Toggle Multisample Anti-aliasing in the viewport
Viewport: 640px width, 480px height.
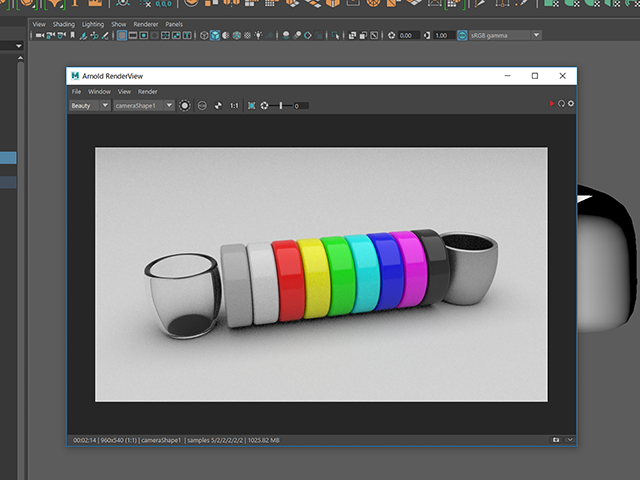(308, 36)
